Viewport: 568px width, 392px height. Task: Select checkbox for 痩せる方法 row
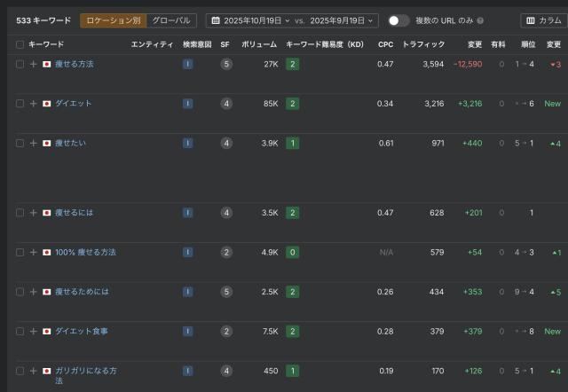tap(20, 65)
